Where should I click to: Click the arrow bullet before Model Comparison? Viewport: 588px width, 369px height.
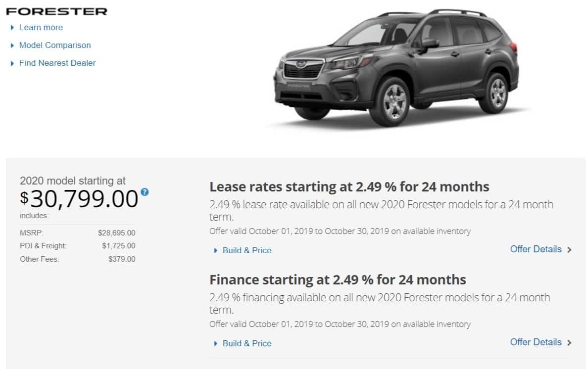pyautogui.click(x=12, y=46)
